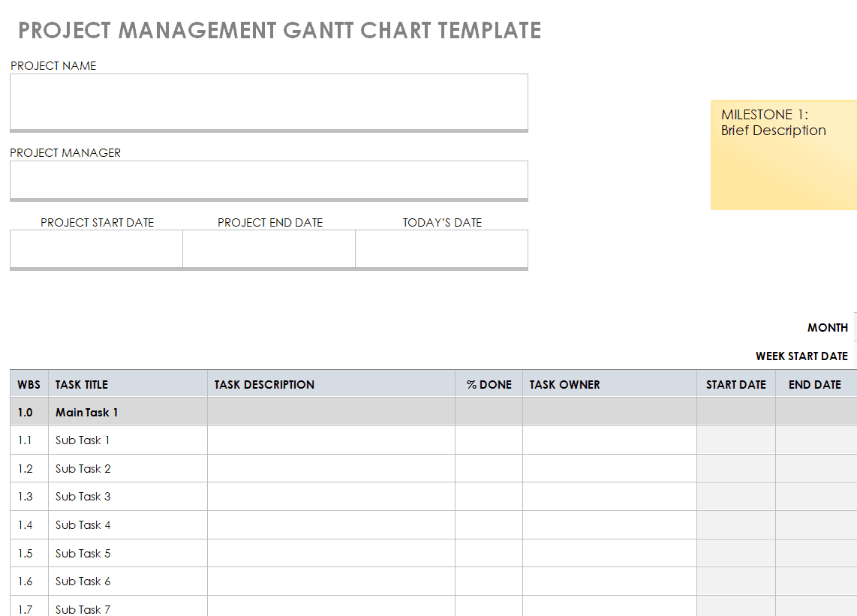Screen dimensions: 857x616
Task: Select the WBS 1.6 cell
Action: tap(29, 581)
